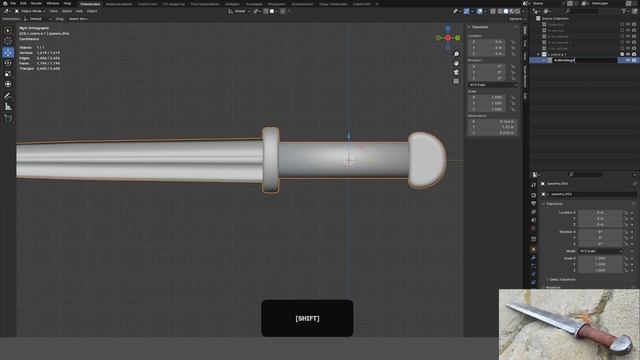Toggle eye visibility for first collection row
The width and height of the screenshot is (640, 360).
coord(628,24)
